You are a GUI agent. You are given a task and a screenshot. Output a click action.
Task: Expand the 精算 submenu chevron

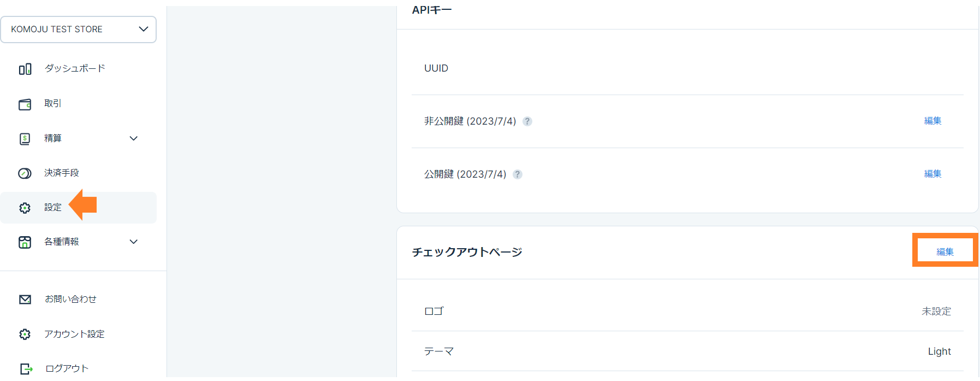tap(134, 138)
